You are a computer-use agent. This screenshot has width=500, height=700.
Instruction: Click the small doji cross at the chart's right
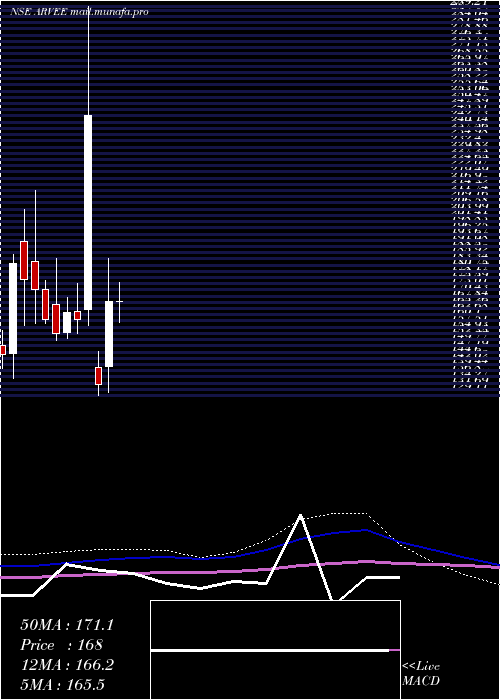click(119, 302)
